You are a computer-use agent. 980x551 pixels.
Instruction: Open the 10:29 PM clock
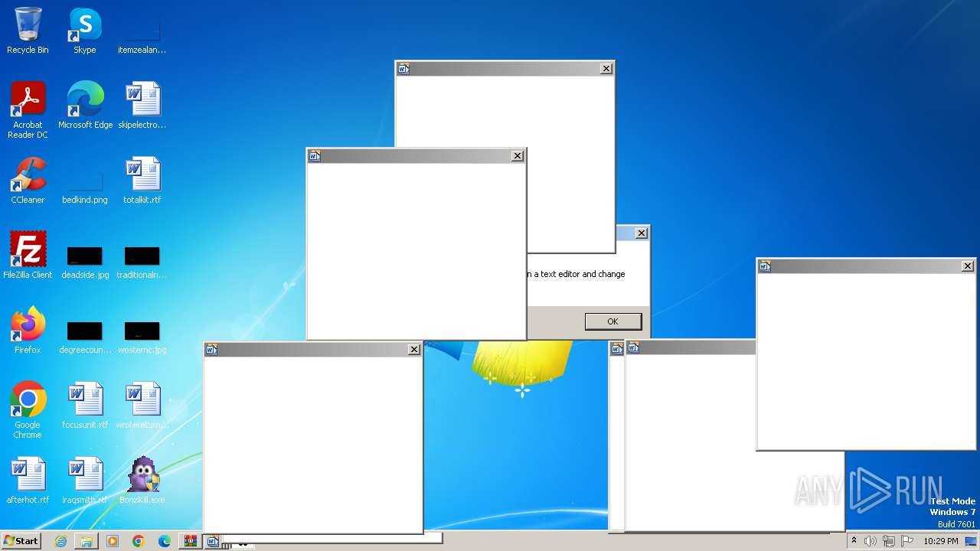click(x=940, y=541)
